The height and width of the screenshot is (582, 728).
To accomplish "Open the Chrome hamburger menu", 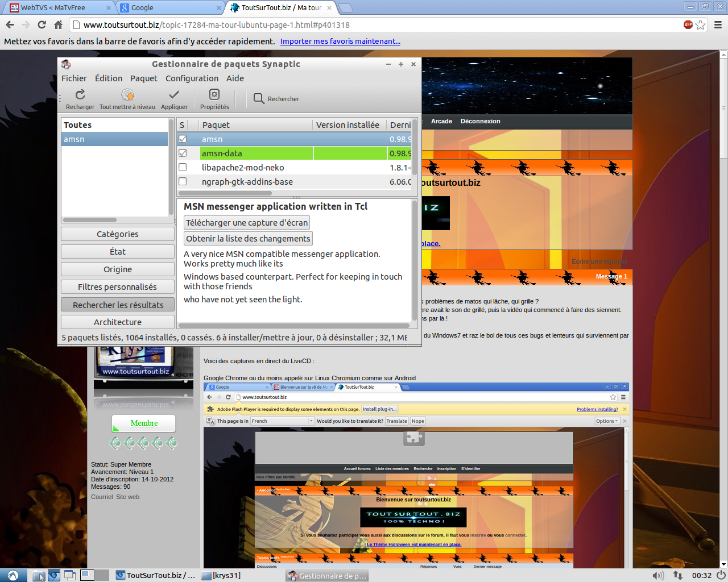I will pos(718,24).
